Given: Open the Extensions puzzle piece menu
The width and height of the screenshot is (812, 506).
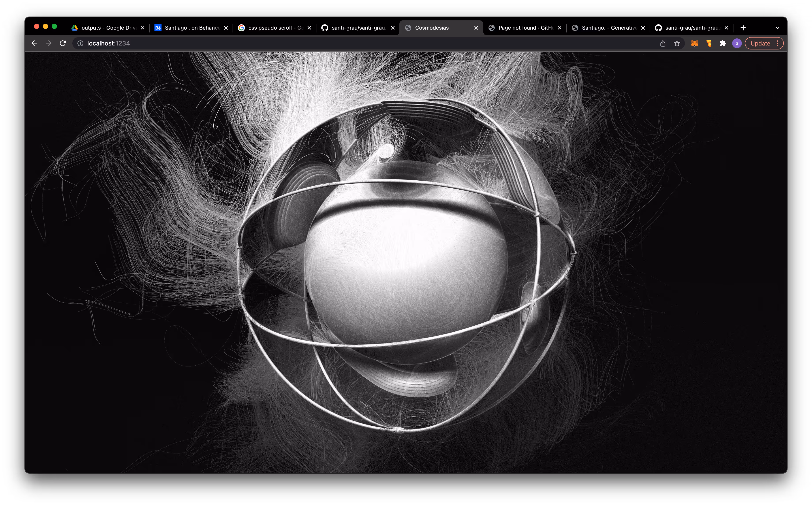Looking at the screenshot, I should tap(723, 43).
